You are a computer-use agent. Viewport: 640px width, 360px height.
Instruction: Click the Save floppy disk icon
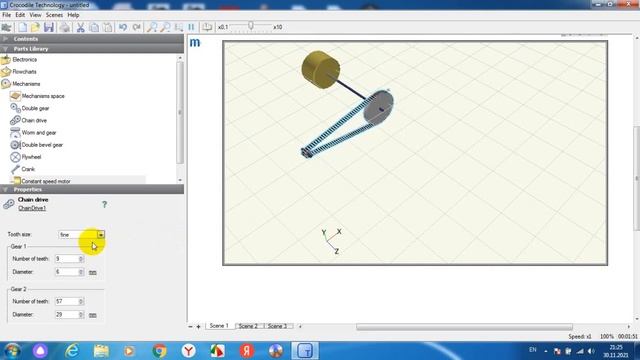pyautogui.click(x=49, y=27)
